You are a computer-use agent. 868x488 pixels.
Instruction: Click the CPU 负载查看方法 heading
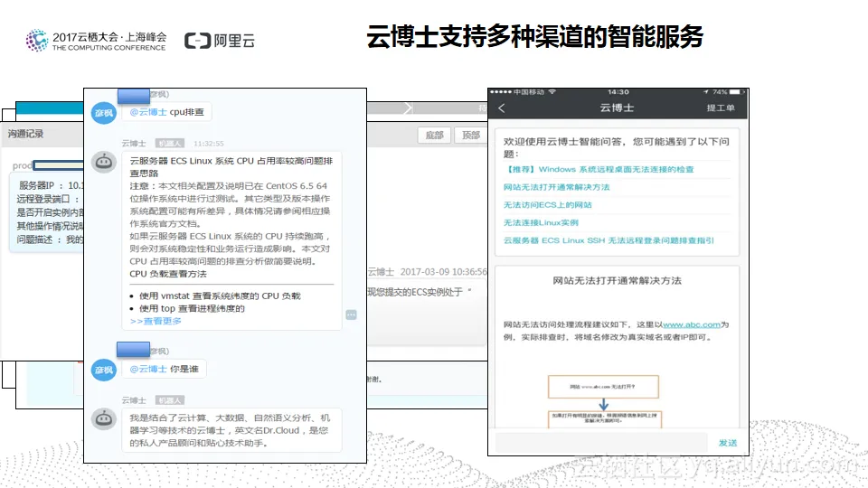(168, 274)
